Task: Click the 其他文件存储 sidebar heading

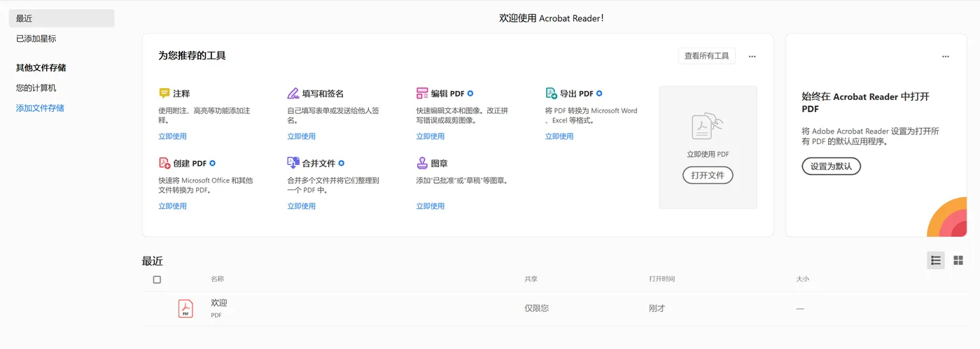Action: coord(41,68)
